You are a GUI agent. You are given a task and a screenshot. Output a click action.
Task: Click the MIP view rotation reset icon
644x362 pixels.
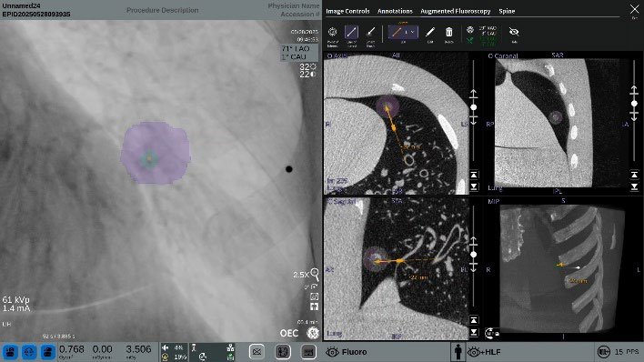coord(491,333)
